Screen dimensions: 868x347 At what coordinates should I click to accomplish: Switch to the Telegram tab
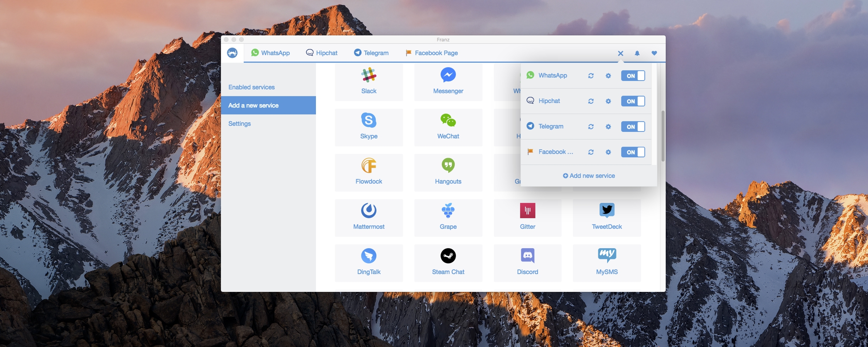pos(371,53)
